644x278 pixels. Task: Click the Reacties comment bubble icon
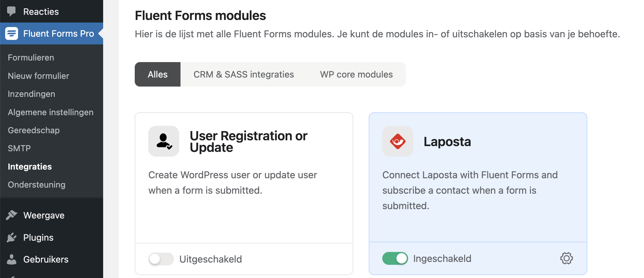11,12
